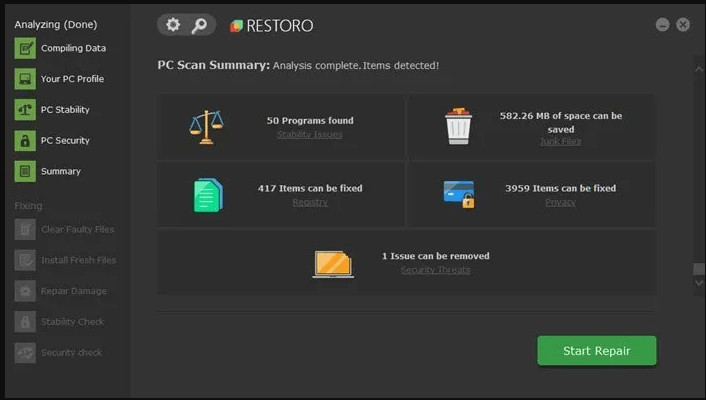Click the Clear Faulty Files trash icon

point(25,229)
